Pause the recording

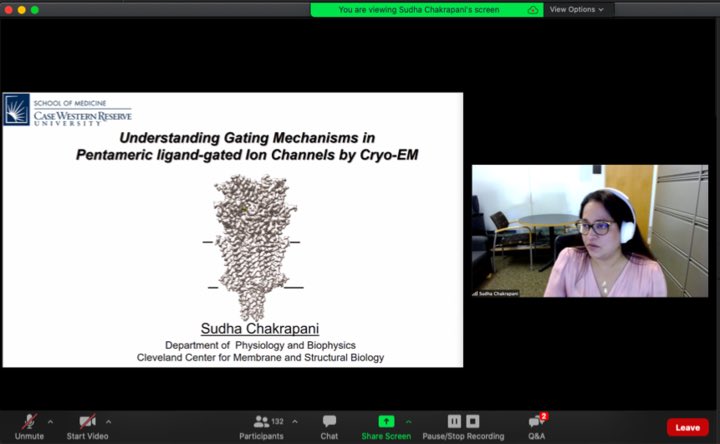(x=454, y=421)
